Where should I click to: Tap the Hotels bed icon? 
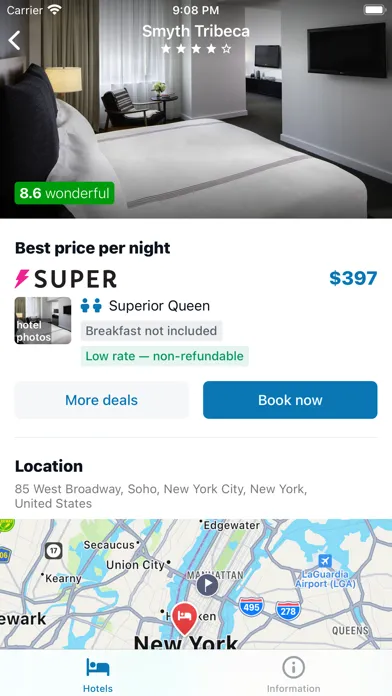[x=98, y=667]
